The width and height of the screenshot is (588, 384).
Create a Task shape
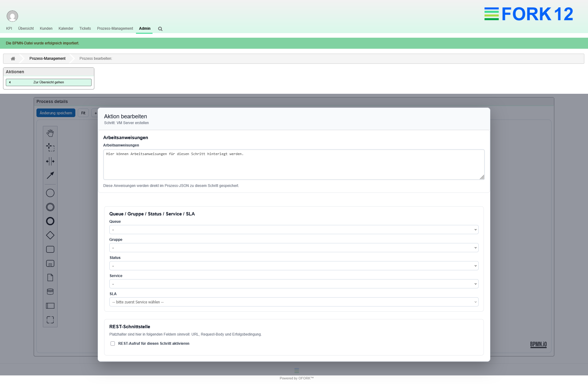[x=50, y=249]
